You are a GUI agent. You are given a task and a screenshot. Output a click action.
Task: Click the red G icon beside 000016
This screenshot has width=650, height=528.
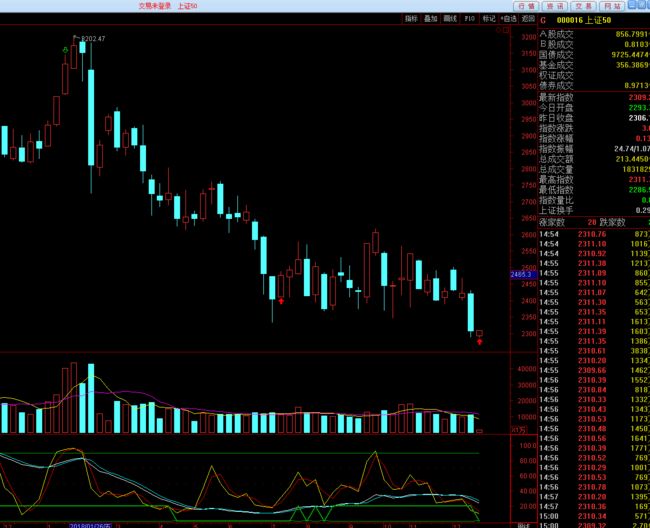(543, 20)
